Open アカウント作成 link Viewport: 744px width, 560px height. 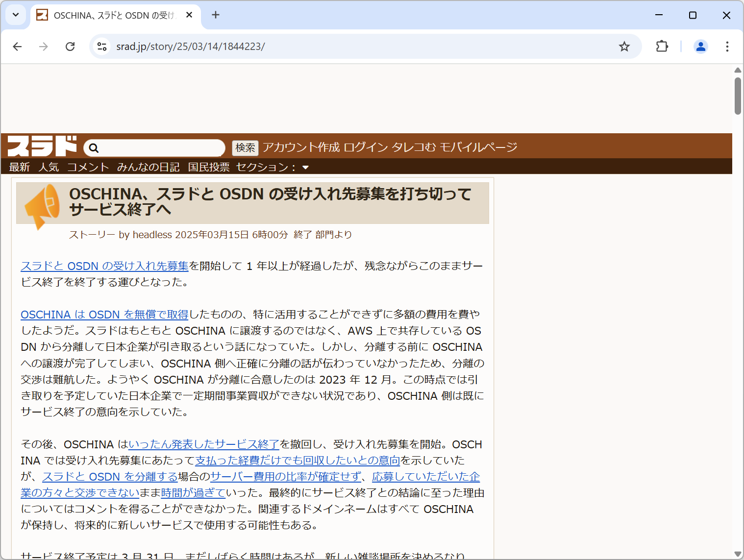(301, 147)
